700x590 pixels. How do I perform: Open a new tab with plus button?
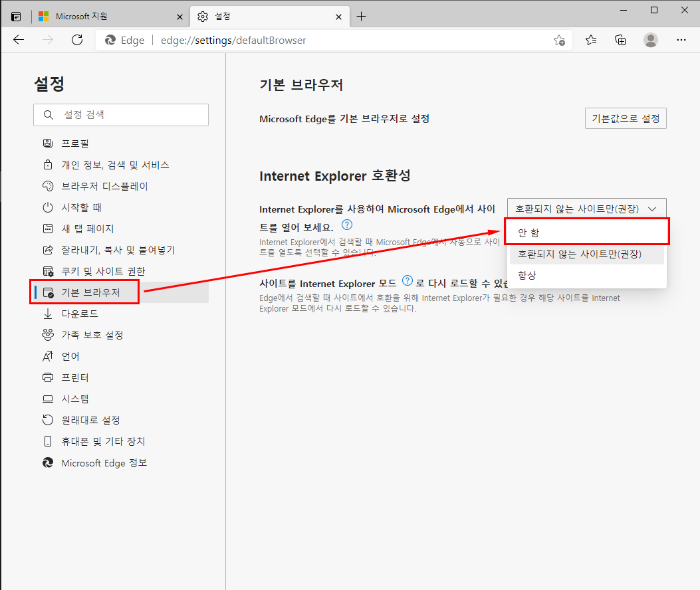(x=361, y=17)
